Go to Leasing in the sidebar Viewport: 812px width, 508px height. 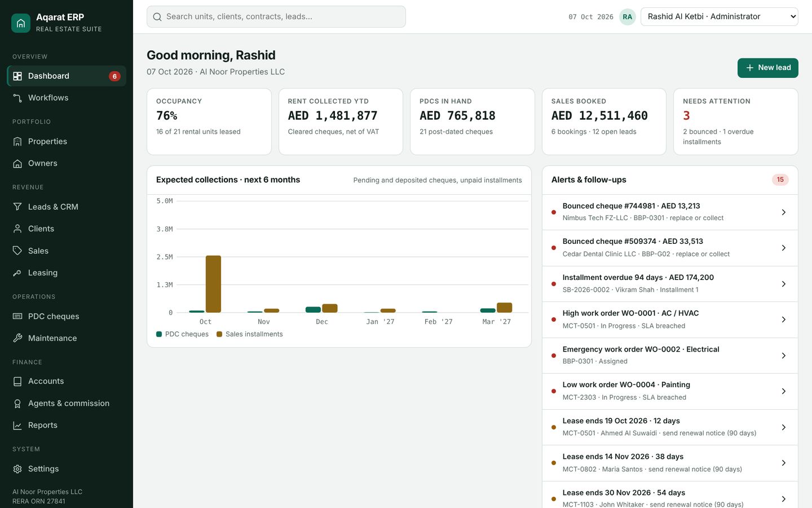[67, 273]
